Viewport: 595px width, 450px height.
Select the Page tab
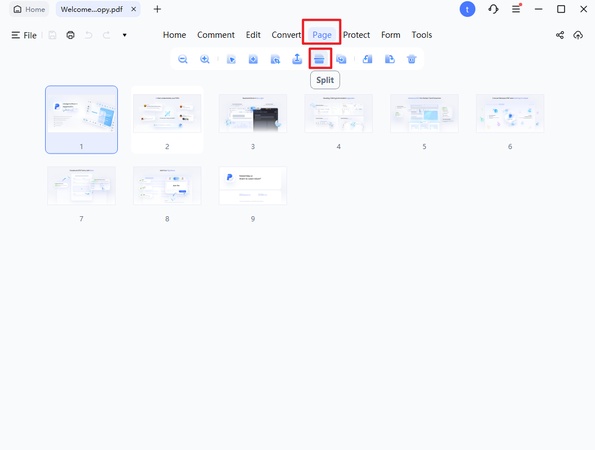click(x=322, y=35)
